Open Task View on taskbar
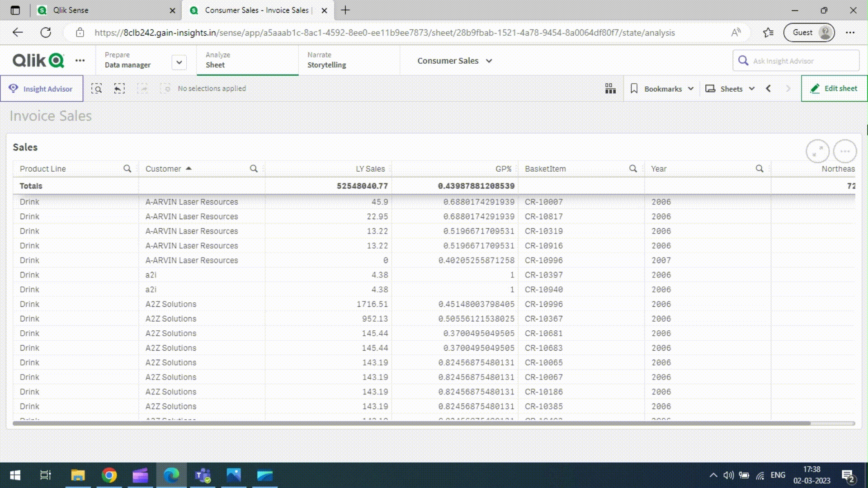Viewport: 868px width, 488px height. 46,475
